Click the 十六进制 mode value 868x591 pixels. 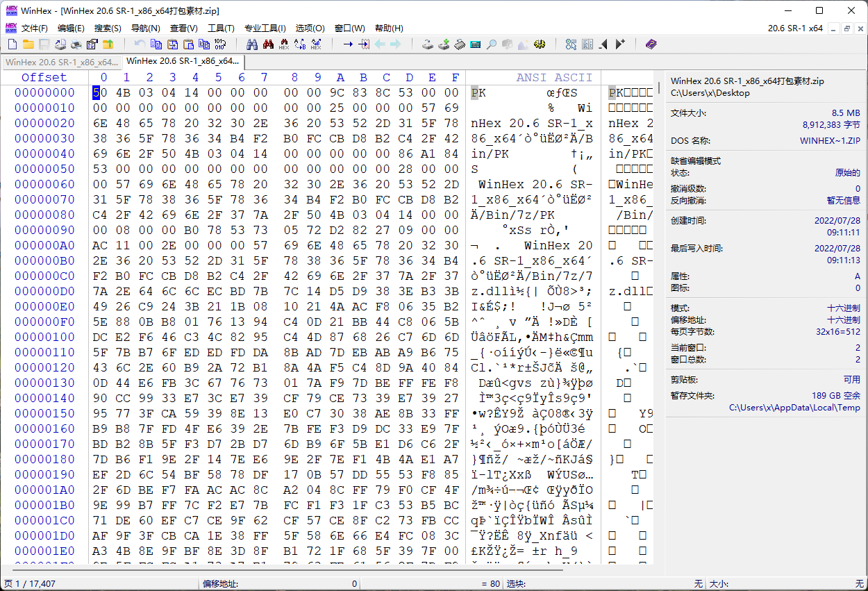[844, 308]
